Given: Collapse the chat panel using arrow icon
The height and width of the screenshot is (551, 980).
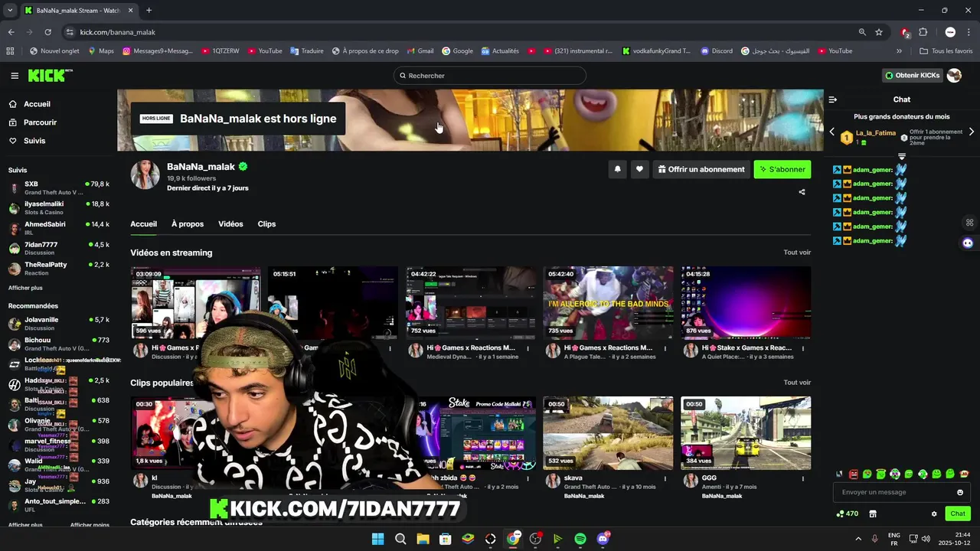Looking at the screenshot, I should click(833, 99).
